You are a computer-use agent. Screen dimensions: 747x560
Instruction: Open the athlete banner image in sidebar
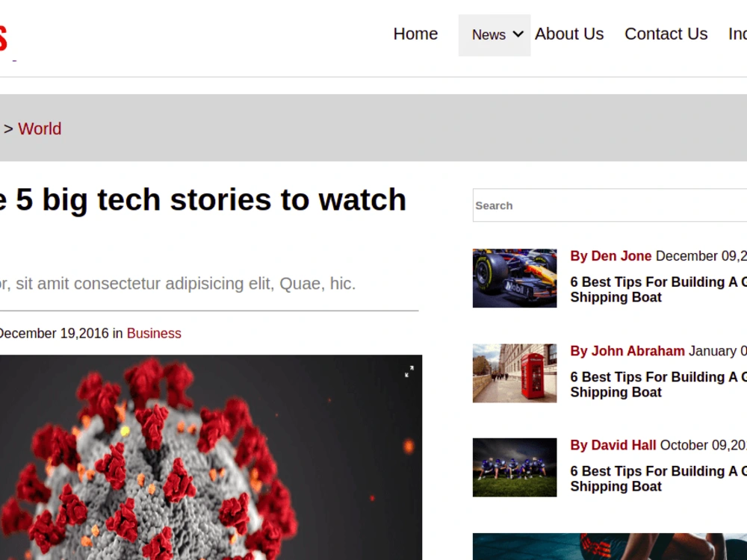tap(610, 547)
